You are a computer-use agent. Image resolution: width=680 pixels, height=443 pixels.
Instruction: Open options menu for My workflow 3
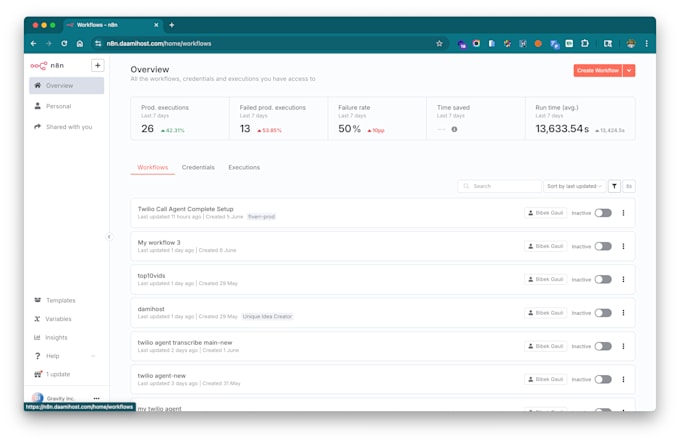click(623, 246)
